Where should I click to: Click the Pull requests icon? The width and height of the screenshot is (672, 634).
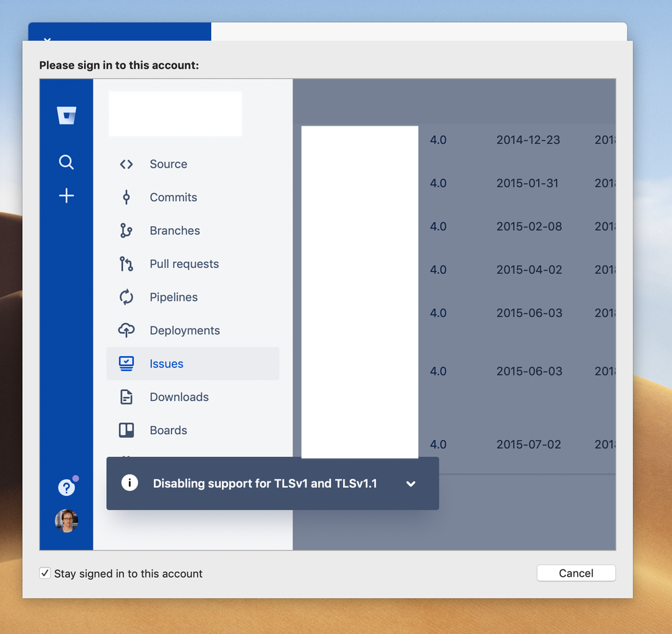pos(126,264)
